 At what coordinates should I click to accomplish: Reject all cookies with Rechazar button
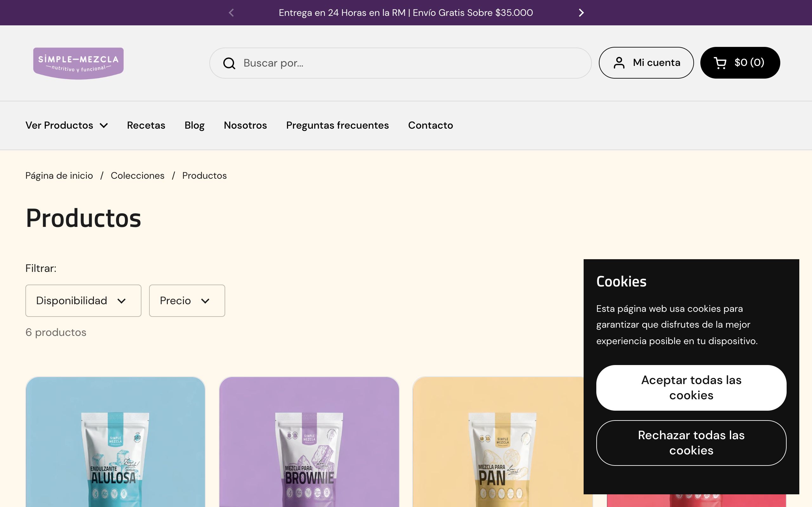click(691, 443)
